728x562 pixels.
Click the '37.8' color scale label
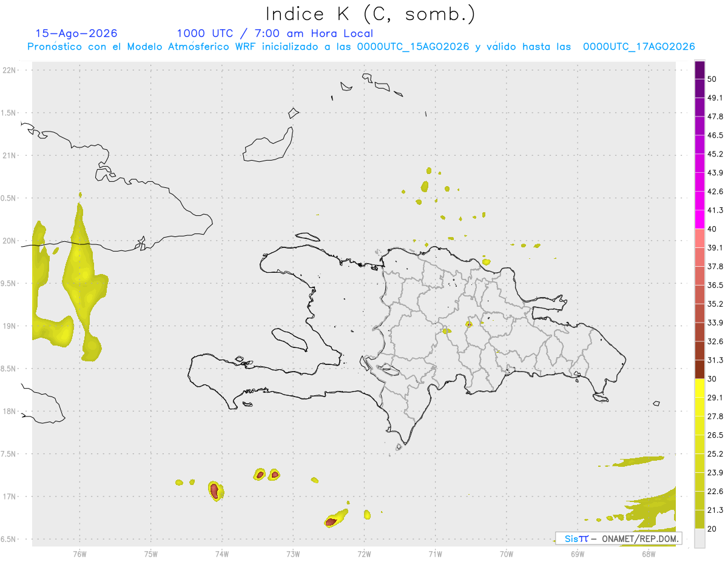point(715,266)
